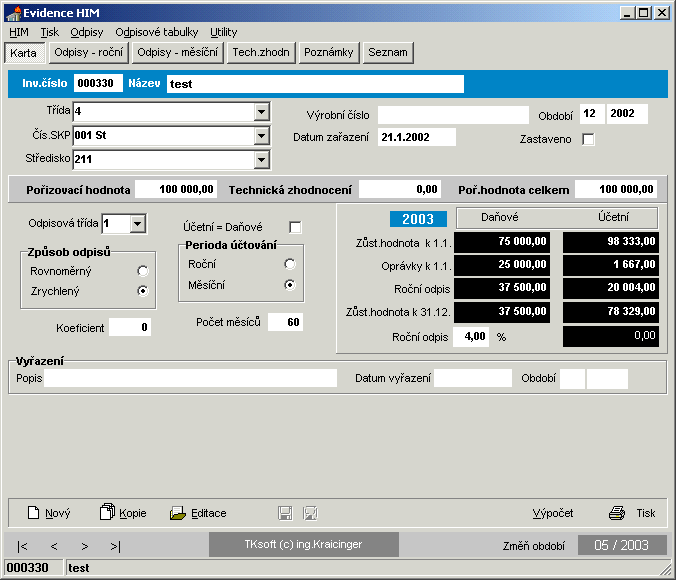Click the Daňové Zůst.hodnota value 75 000,00
The width and height of the screenshot is (676, 580).
coord(502,241)
